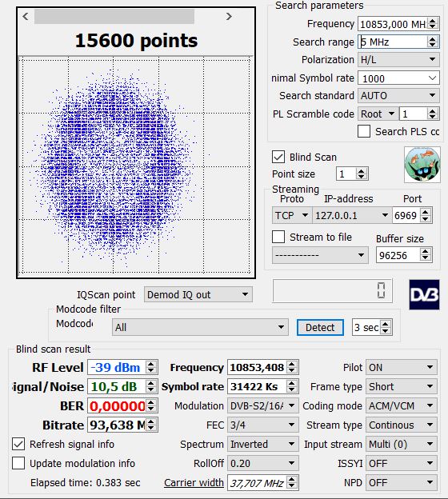Open the NPD OFF dropdown
The height and width of the screenshot is (499, 448).
[401, 482]
